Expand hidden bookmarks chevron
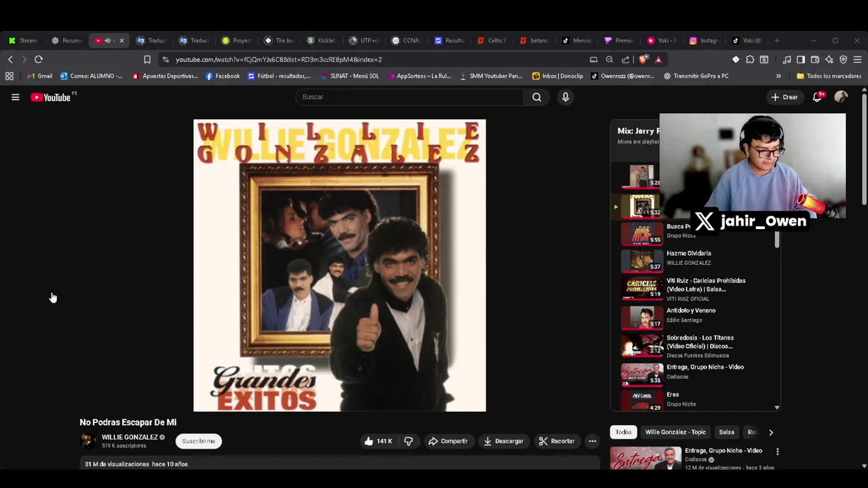The width and height of the screenshot is (868, 488). point(778,76)
